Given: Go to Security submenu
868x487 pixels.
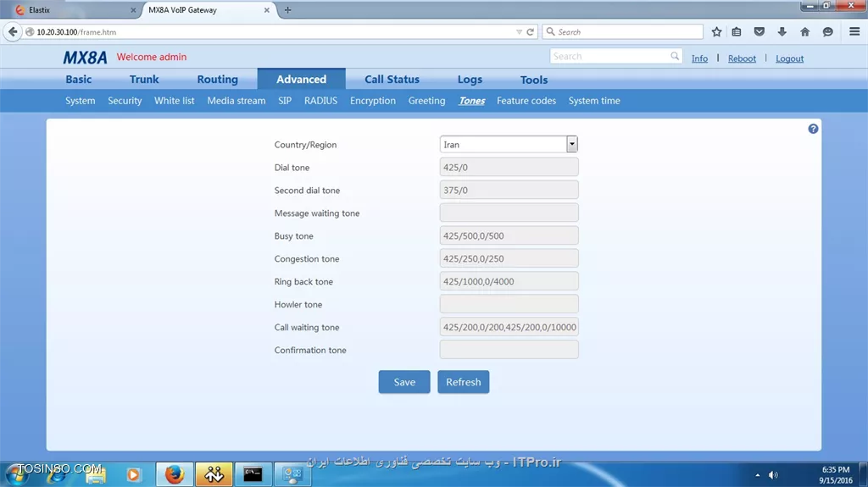Looking at the screenshot, I should (x=125, y=101).
